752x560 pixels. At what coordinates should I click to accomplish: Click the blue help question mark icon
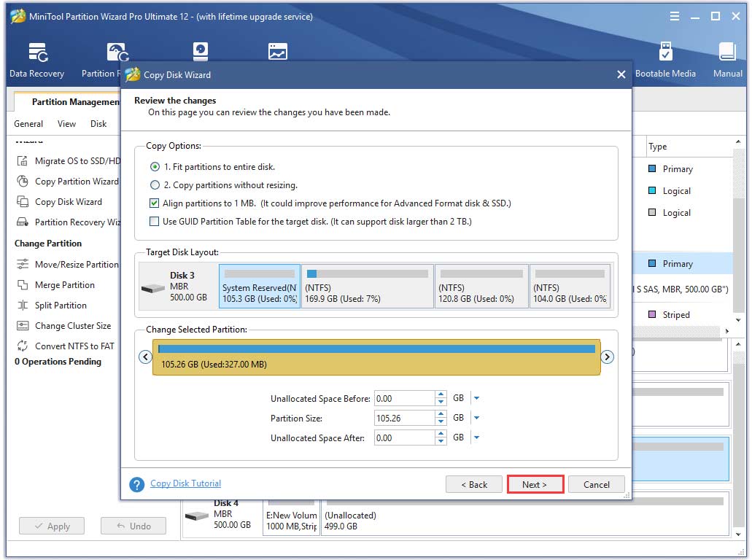(x=136, y=484)
